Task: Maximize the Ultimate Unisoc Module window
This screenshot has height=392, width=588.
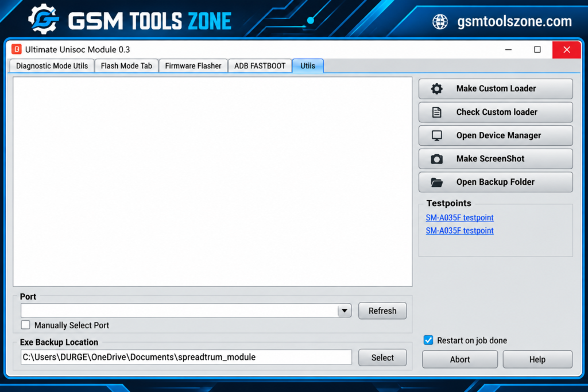Action: click(x=537, y=49)
